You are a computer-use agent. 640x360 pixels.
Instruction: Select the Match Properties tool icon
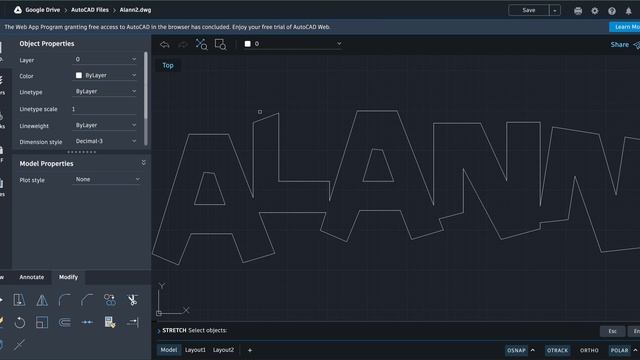[110, 322]
